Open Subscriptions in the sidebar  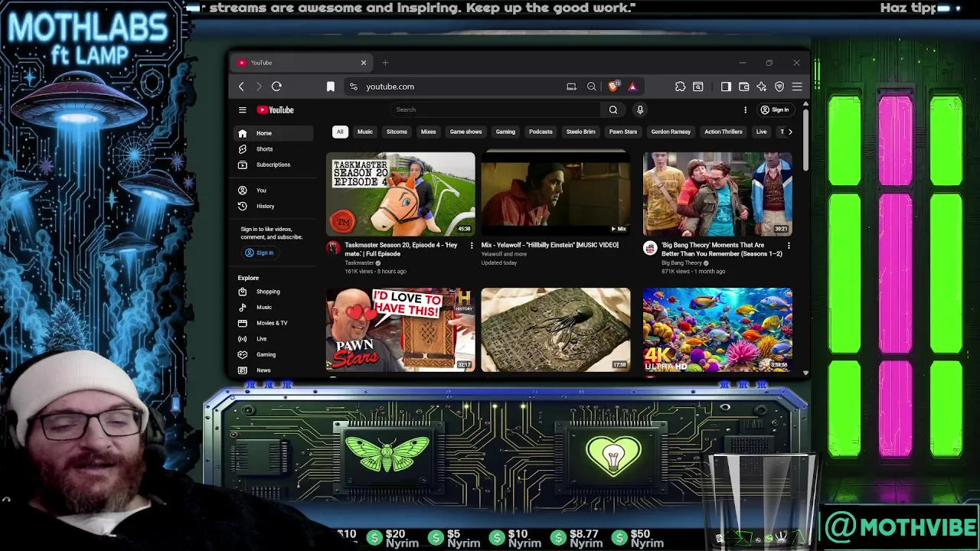[273, 165]
